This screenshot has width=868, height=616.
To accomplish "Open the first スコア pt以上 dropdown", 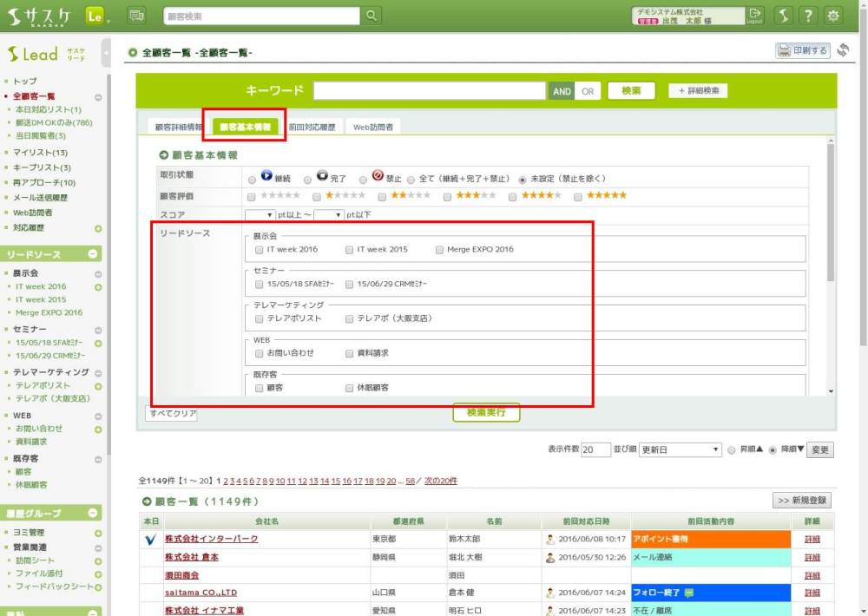I will point(260,214).
